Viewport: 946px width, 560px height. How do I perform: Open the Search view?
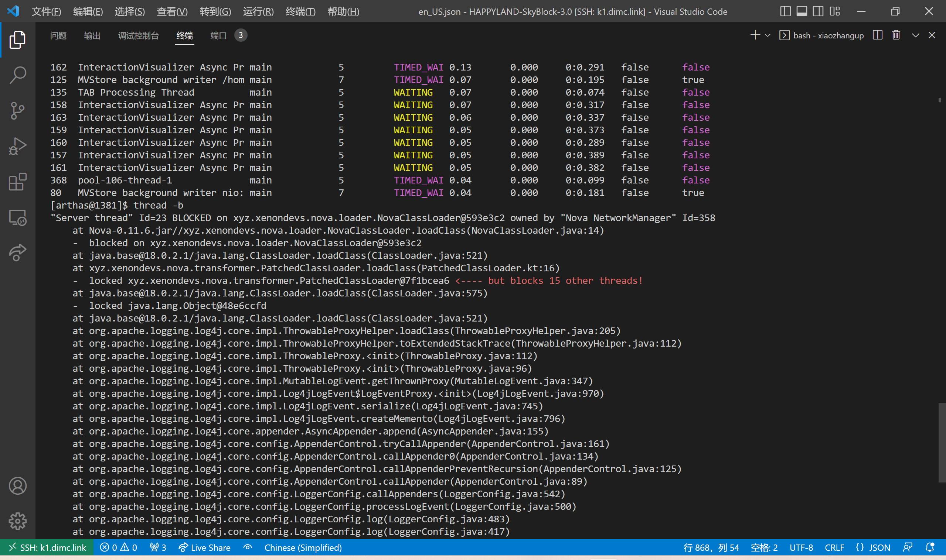coord(17,75)
